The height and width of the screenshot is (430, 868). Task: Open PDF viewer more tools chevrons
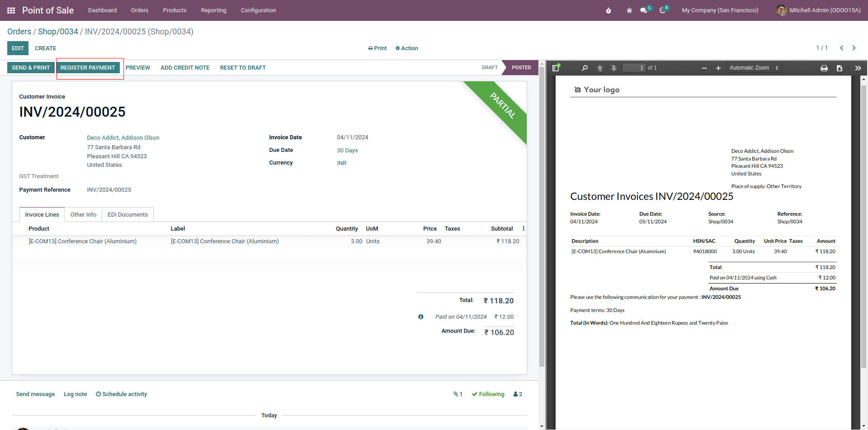tap(858, 68)
